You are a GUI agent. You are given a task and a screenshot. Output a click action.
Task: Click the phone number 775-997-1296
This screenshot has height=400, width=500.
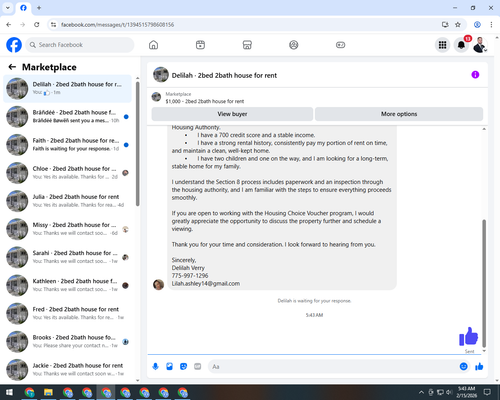coord(190,276)
